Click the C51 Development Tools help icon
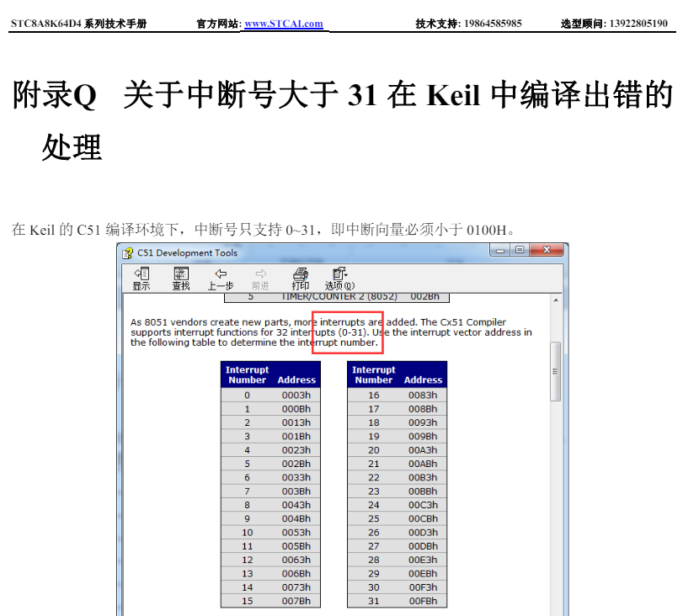This screenshot has width=683, height=616. coord(128,253)
